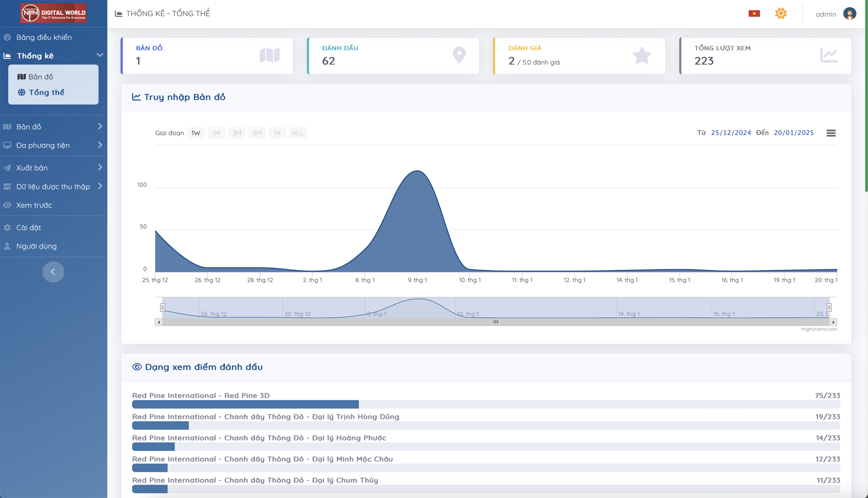Click the start date 25/12/2024 field

(731, 133)
